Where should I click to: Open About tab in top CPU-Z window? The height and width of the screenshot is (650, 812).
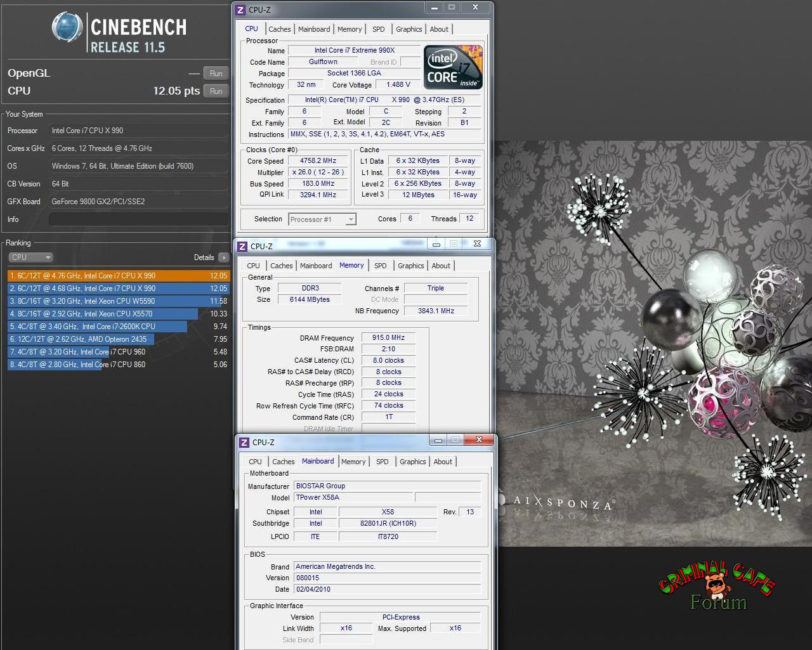tap(438, 29)
